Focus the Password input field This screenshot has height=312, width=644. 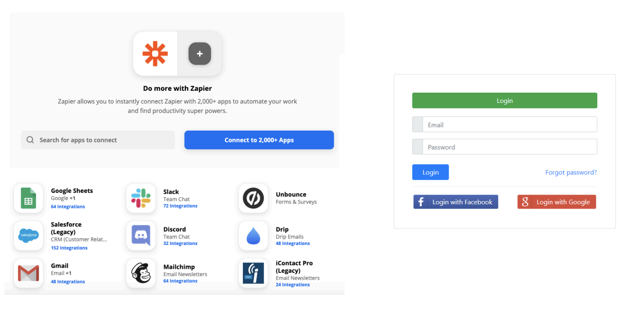505,147
